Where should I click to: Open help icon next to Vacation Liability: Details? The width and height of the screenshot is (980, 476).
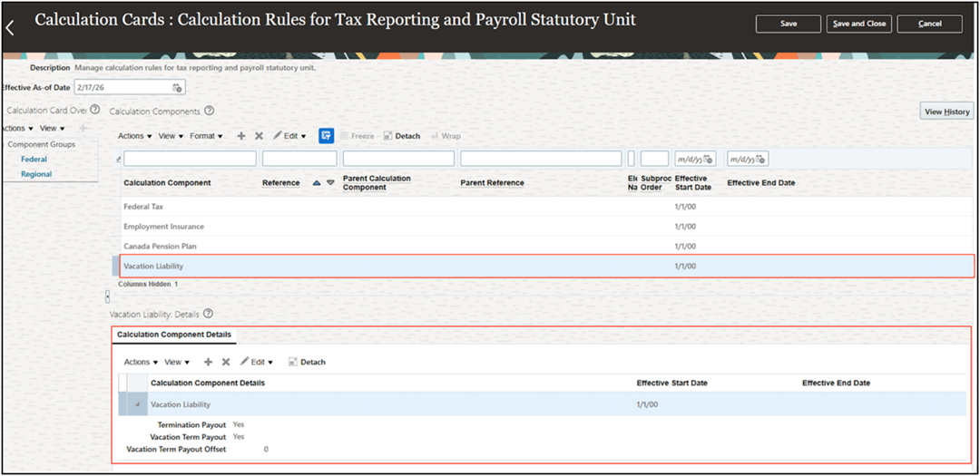click(x=208, y=314)
